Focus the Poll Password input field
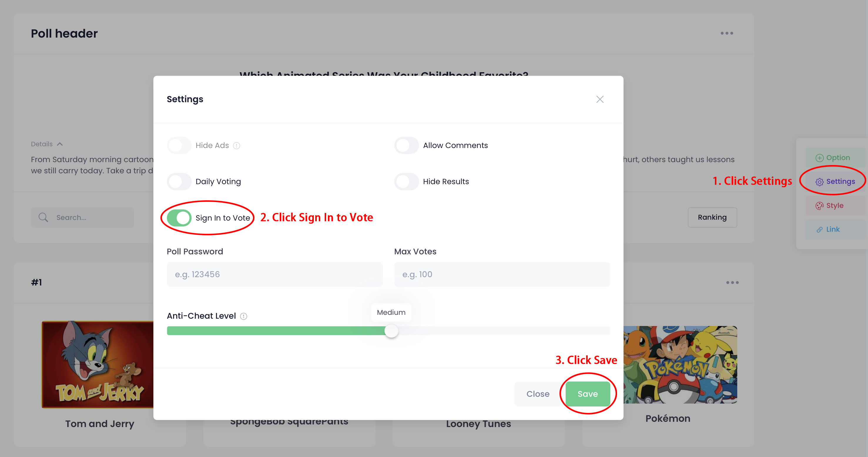This screenshot has height=457, width=868. 274,275
